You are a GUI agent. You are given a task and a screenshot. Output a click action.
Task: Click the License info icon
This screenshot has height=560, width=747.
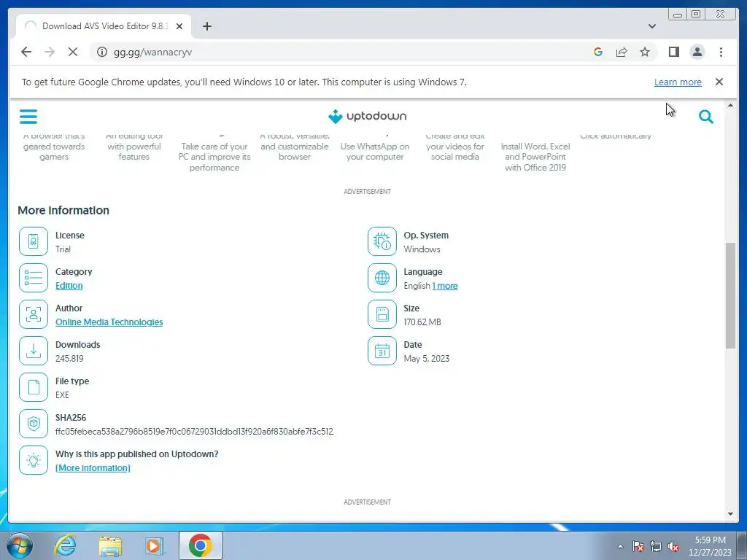click(x=34, y=241)
